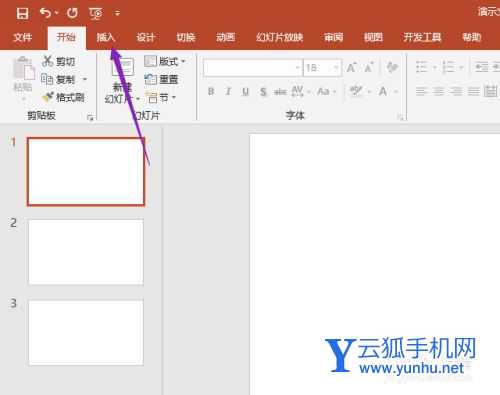Viewport: 500px width, 395px height.
Task: Switch to the 视图 tab
Action: [373, 37]
